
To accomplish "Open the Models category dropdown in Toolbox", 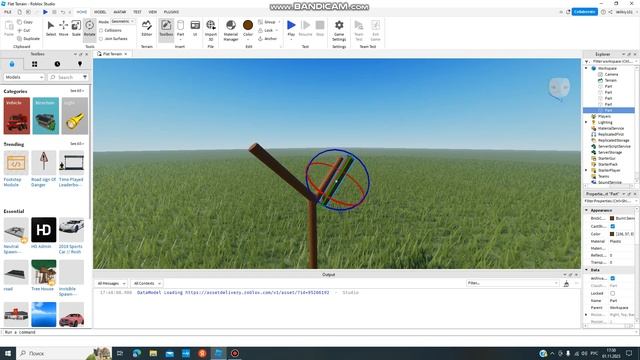I will click(x=24, y=77).
